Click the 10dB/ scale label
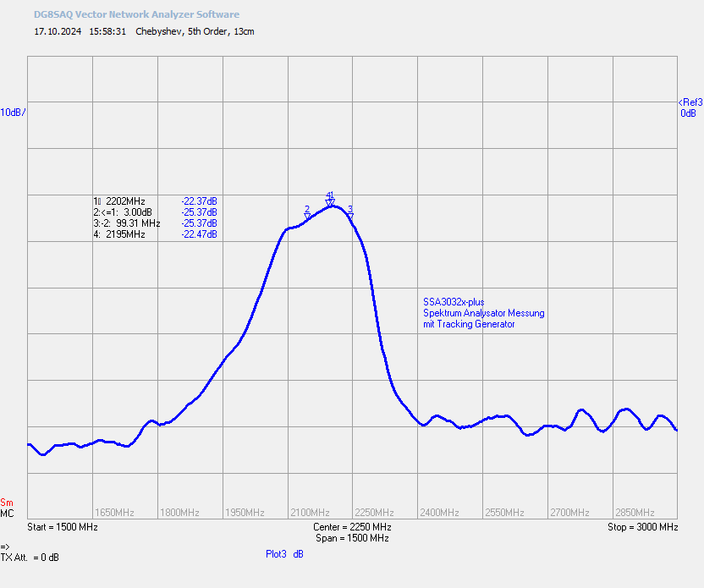This screenshot has height=588, width=704. 13,113
